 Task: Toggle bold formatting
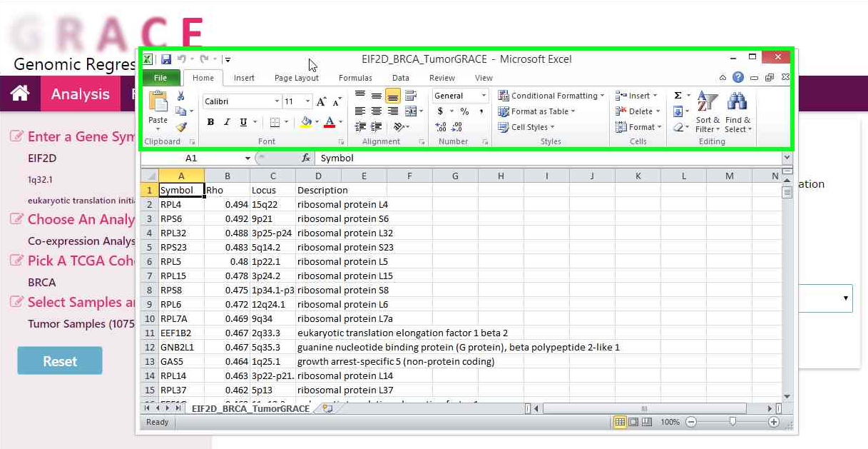(210, 122)
